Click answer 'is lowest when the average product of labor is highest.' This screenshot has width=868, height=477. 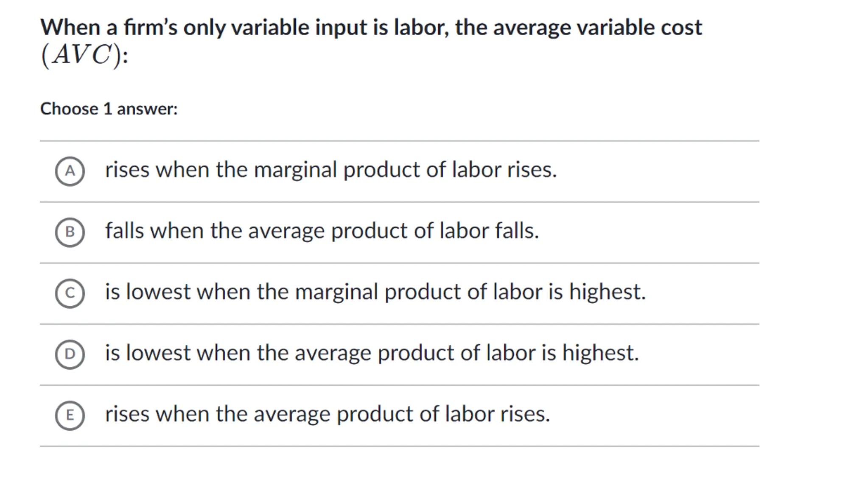pyautogui.click(x=372, y=353)
